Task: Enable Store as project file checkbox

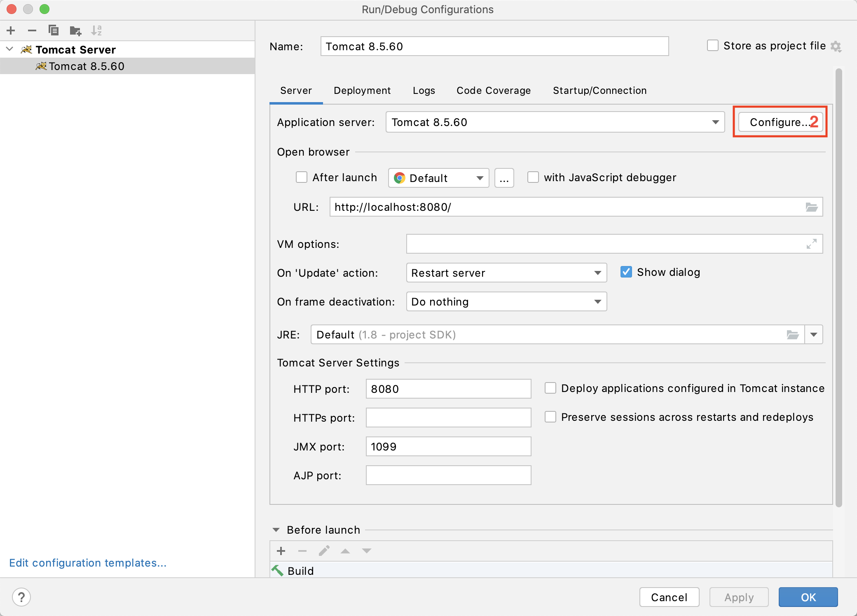Action: click(x=713, y=45)
